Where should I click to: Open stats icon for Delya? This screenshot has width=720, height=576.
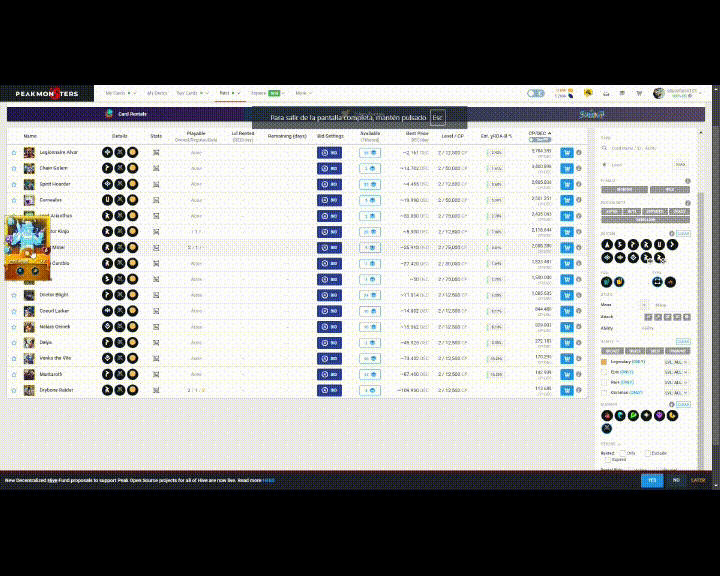156,343
